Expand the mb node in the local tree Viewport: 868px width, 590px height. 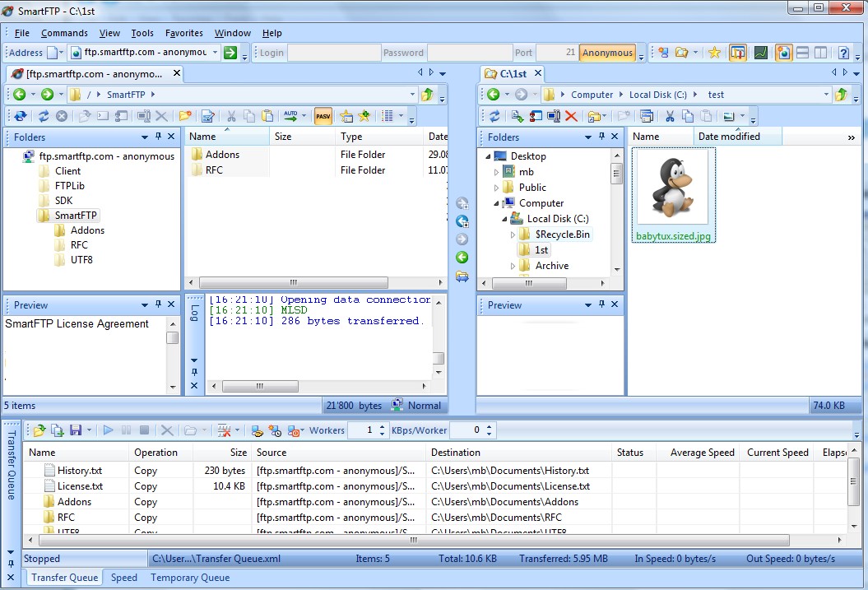(x=497, y=172)
